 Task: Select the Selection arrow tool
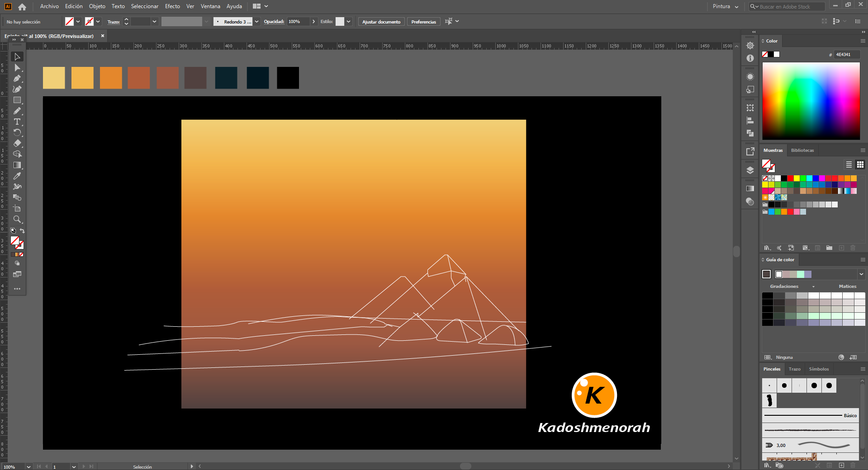click(17, 57)
